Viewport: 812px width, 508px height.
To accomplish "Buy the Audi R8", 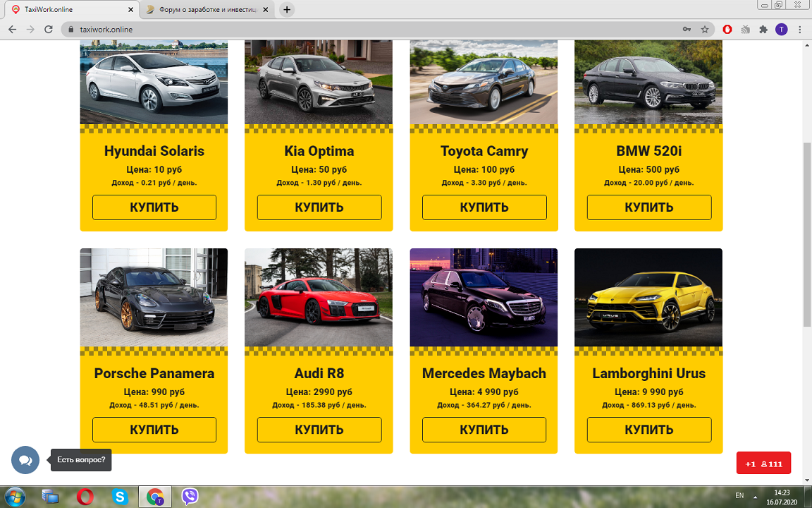I will click(x=319, y=430).
